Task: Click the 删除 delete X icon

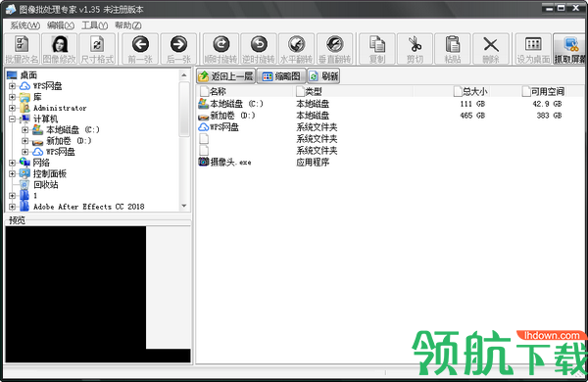Action: [x=491, y=49]
